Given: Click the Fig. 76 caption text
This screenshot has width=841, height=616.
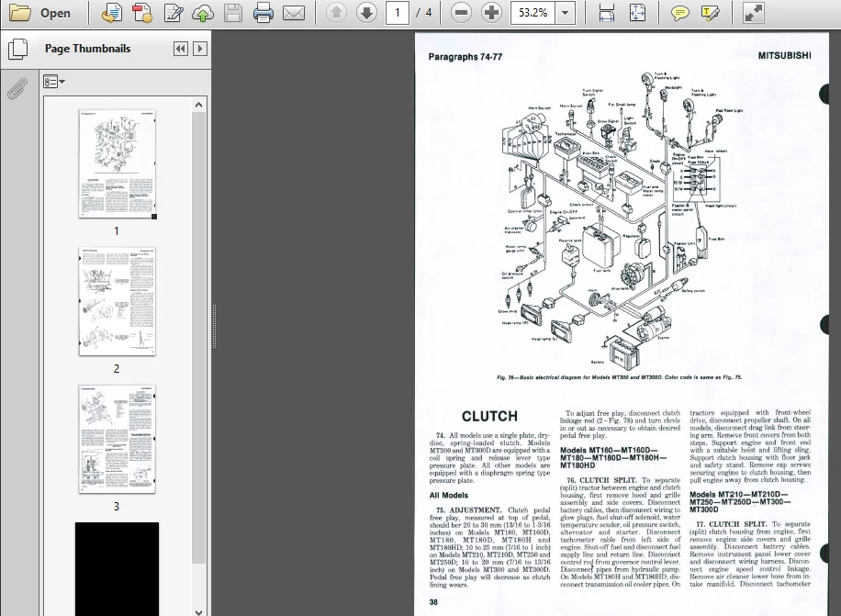Looking at the screenshot, I should pos(619,377).
